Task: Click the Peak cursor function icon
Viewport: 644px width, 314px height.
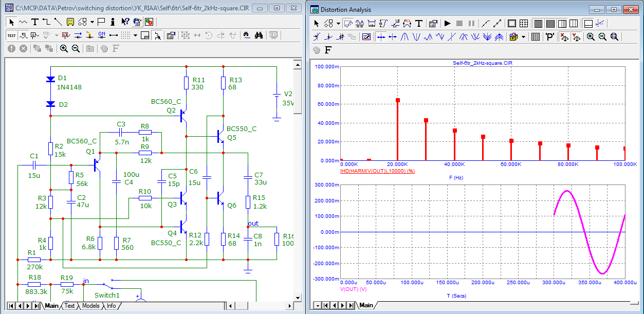Action: [404, 37]
